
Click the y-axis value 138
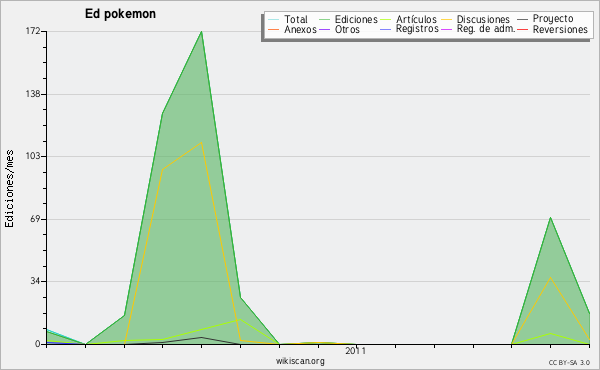[33, 94]
